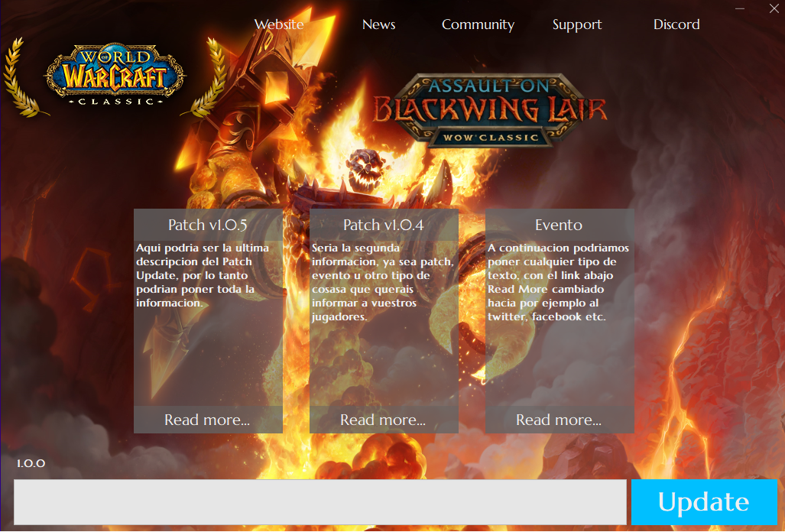This screenshot has height=532, width=785.
Task: Click the blue Update button
Action: tap(704, 502)
